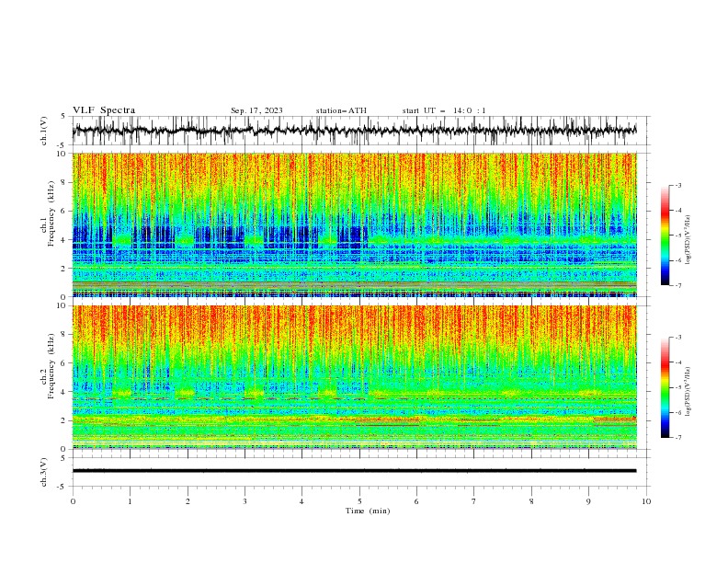The height and width of the screenshot is (563, 728).
Task: Click the "-5" tick on lower colorbar
Action: point(677,387)
